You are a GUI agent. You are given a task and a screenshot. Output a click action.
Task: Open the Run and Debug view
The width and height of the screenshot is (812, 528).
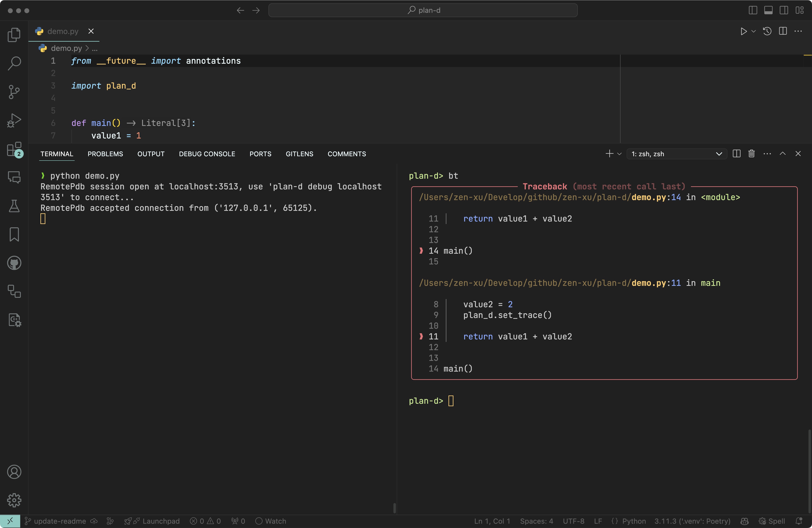pyautogui.click(x=14, y=120)
